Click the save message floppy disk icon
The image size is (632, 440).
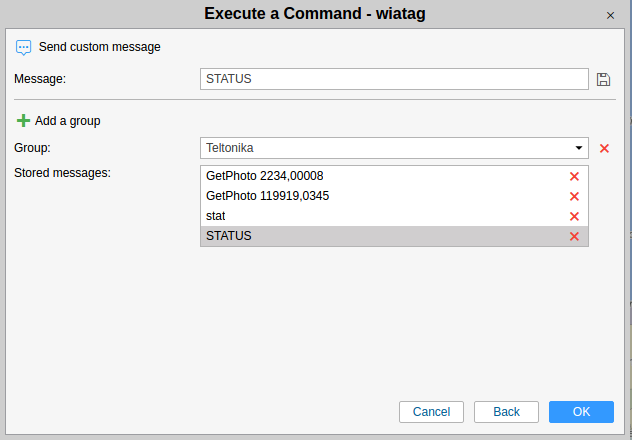pos(603,79)
